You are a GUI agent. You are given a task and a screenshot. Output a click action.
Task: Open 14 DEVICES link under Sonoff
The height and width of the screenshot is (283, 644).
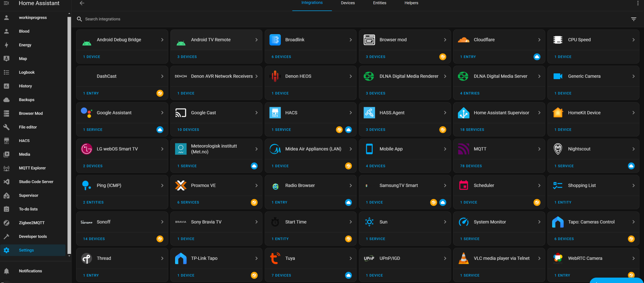coord(94,239)
